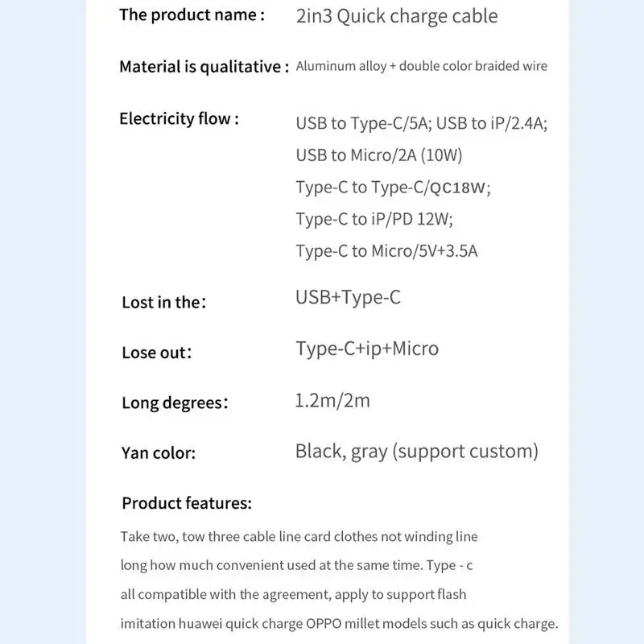This screenshot has width=644, height=644.
Task: Click the "Type-C to Micro/5V+3.5A" line
Action: pyautogui.click(x=386, y=251)
